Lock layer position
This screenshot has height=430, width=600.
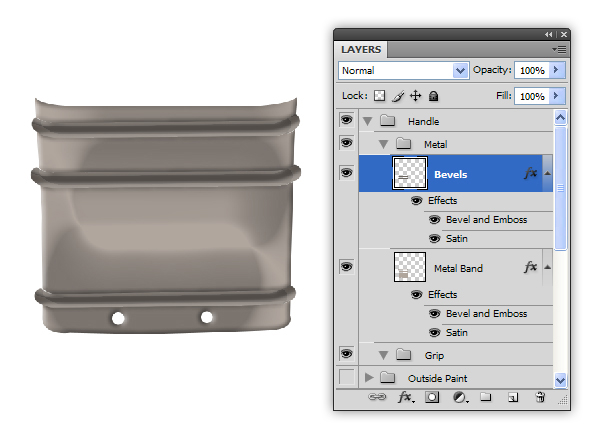415,96
